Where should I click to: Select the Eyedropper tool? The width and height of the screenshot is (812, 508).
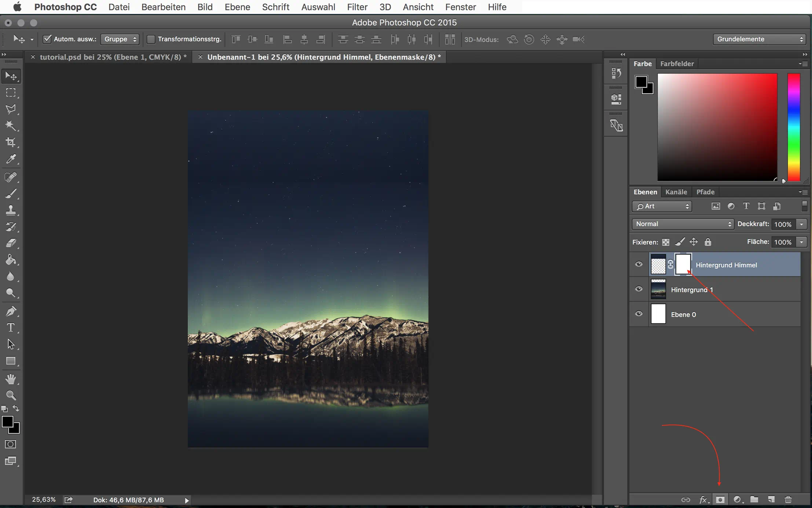[11, 159]
